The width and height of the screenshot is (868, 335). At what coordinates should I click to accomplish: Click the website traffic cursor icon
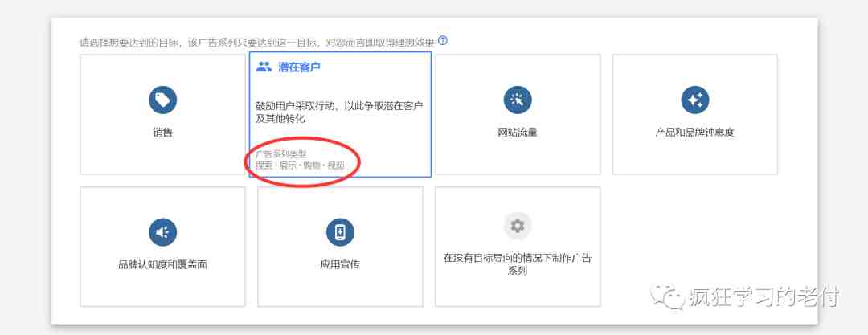pos(518,100)
